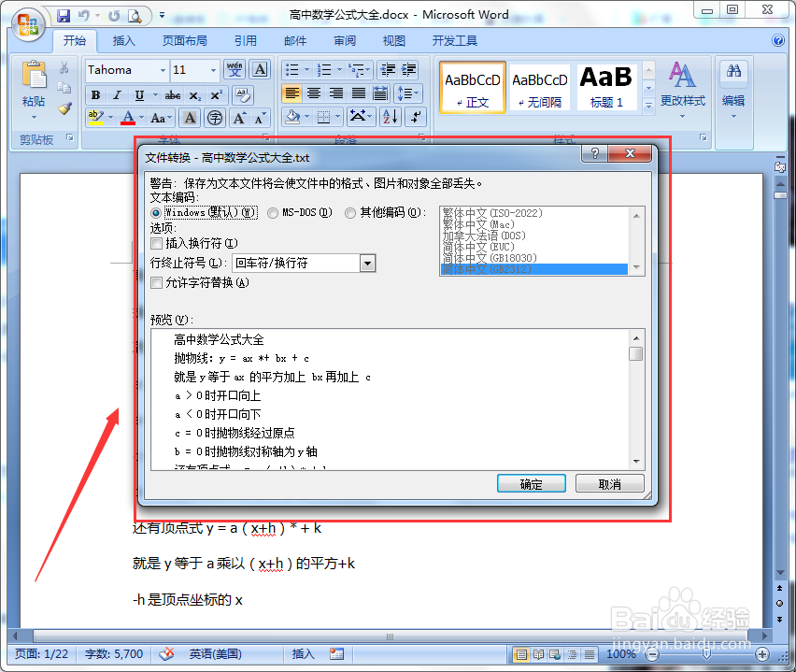Justify the paragraph text

click(359, 93)
